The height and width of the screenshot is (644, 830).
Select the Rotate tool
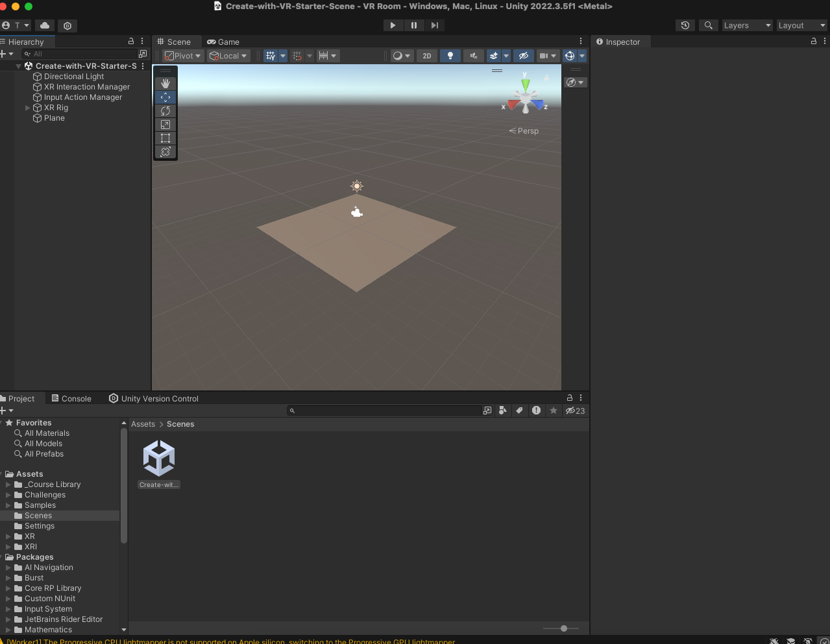(x=165, y=111)
